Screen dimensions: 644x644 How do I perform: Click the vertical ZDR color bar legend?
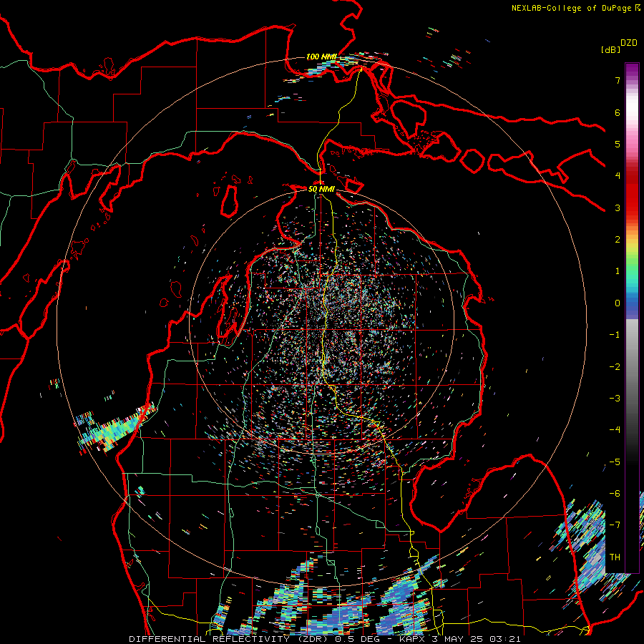pos(632,318)
